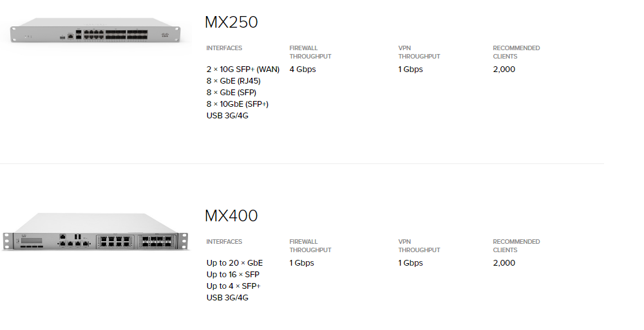Screen dimensions: 644x330
Task: Click the MX400 appliance product image
Action: click(95, 232)
